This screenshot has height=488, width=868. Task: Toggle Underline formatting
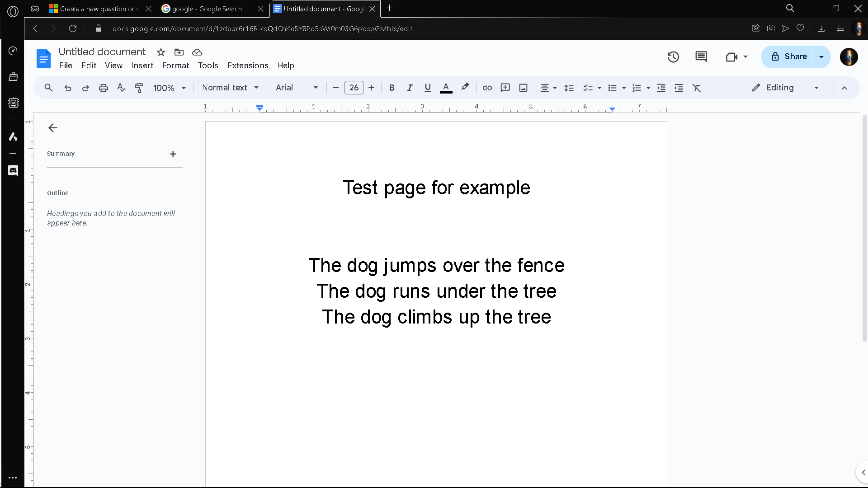tap(428, 88)
